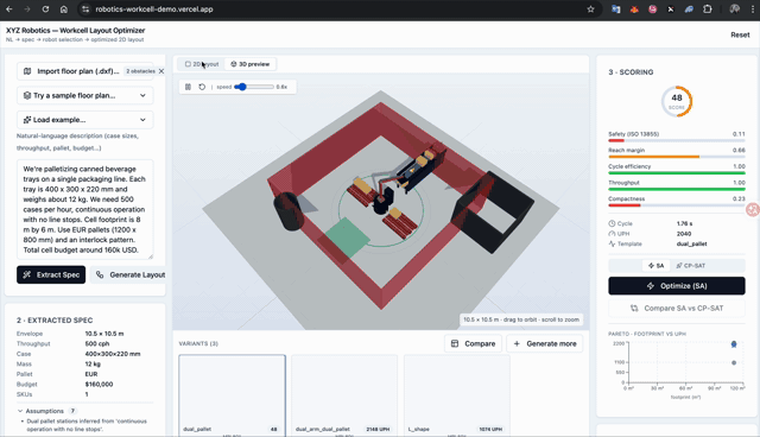Select the dual_arm_dual_pallet variant thumbnail
This screenshot has width=760, height=437.
point(345,395)
